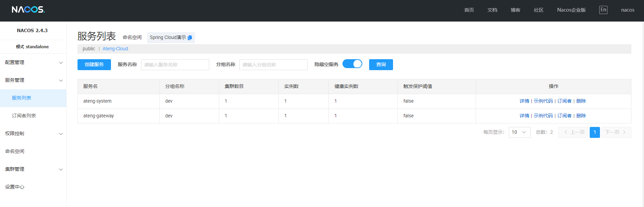Collapse the 服务管理 sidebar menu
The height and width of the screenshot is (207, 644).
pyautogui.click(x=33, y=80)
